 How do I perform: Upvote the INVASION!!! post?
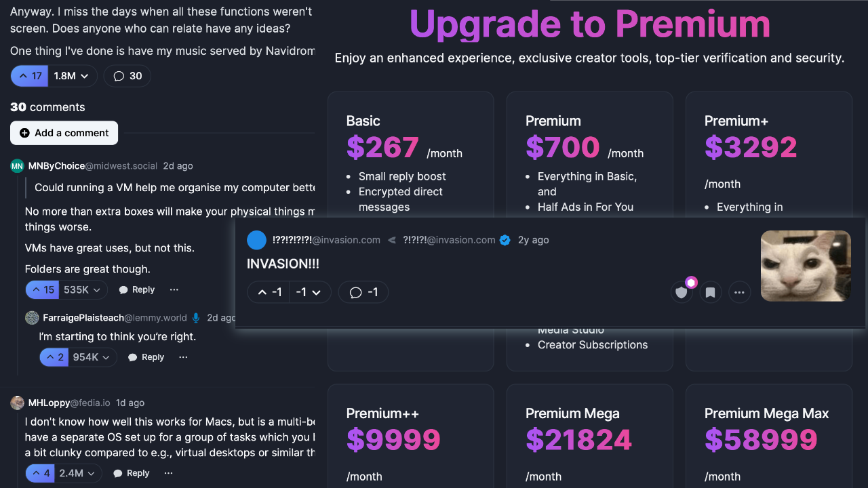269,292
